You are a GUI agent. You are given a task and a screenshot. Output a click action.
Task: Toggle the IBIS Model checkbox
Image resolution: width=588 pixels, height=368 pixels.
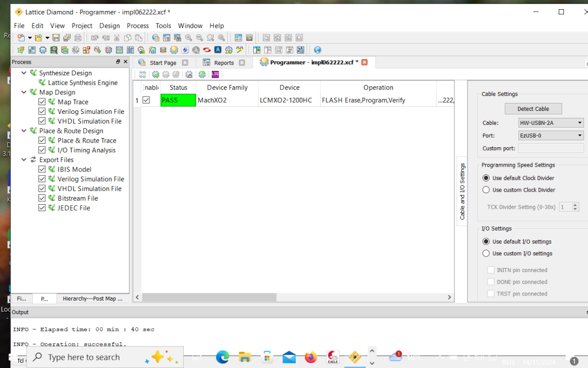42,170
